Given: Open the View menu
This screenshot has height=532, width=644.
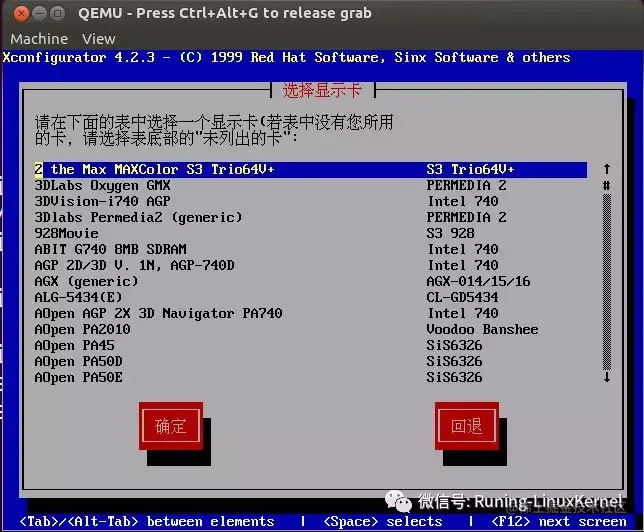Looking at the screenshot, I should 99,39.
